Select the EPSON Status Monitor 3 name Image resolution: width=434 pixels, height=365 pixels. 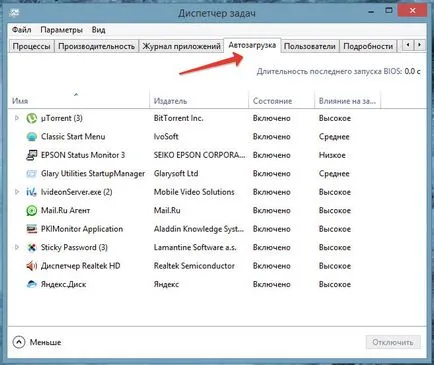pyautogui.click(x=83, y=155)
